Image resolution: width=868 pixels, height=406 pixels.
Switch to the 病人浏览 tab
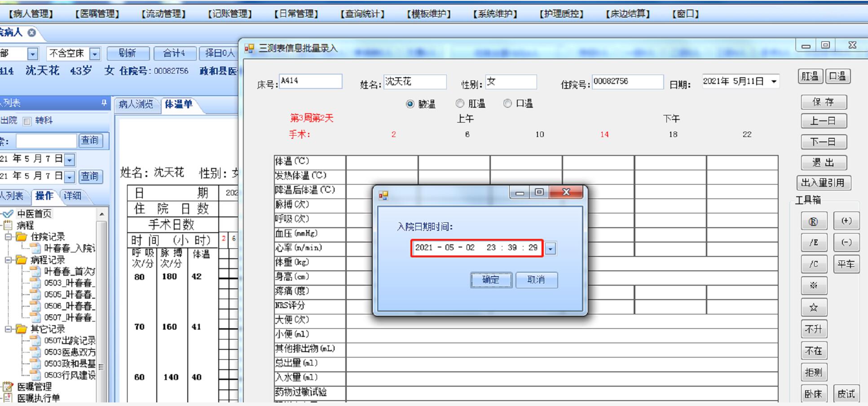(136, 104)
